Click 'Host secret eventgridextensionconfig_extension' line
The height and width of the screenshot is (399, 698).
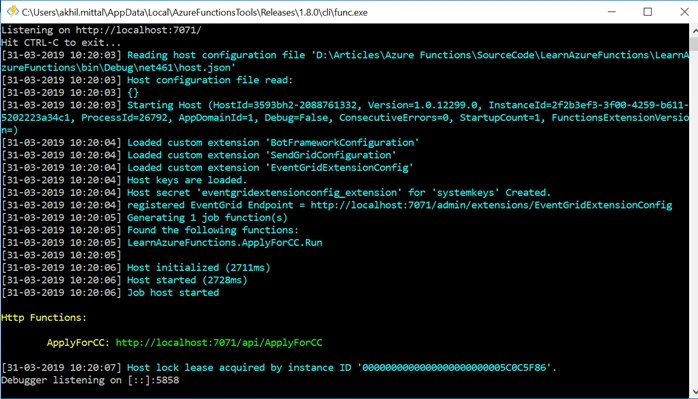(x=276, y=192)
